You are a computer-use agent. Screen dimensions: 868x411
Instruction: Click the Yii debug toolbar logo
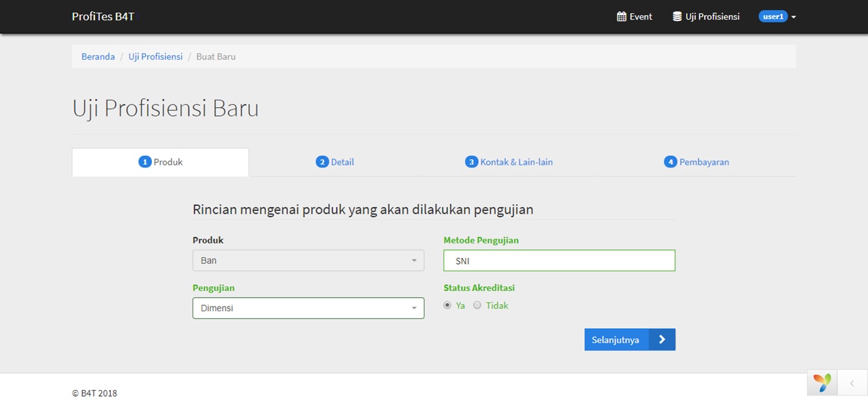(x=822, y=383)
